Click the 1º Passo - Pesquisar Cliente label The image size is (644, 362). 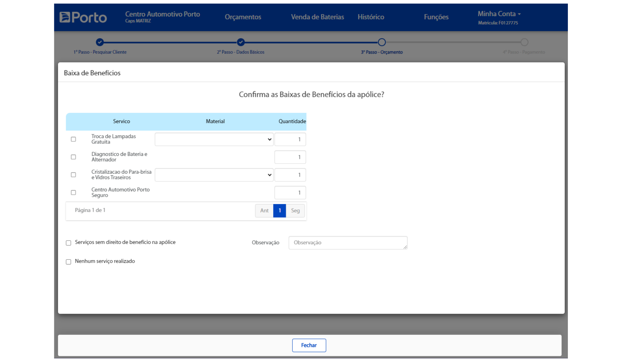click(x=100, y=52)
